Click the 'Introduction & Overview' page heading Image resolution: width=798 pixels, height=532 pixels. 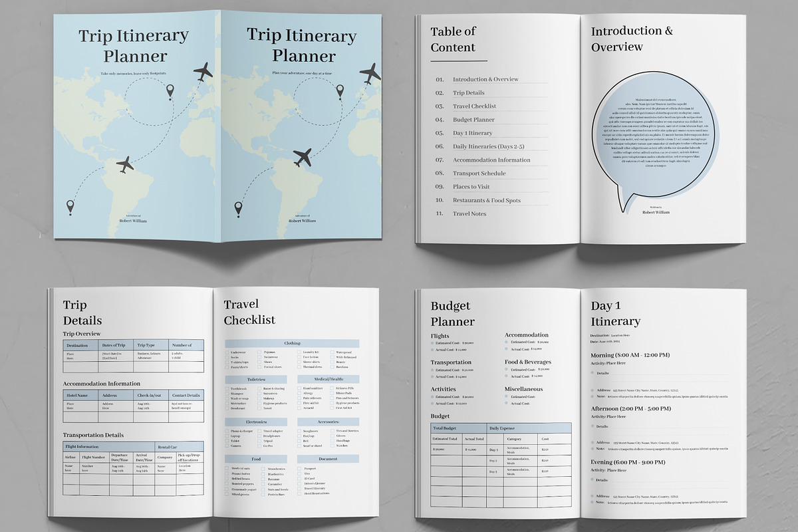point(632,39)
